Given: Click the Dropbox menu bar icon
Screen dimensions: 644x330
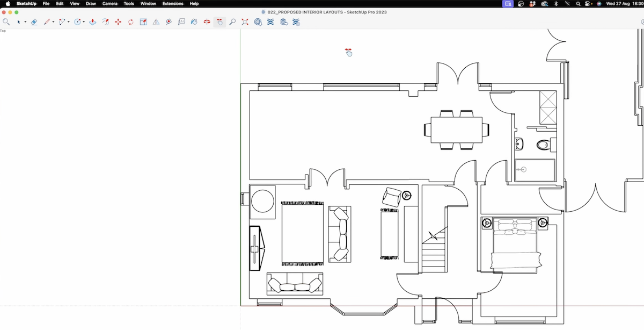Looking at the screenshot, I should (532, 4).
